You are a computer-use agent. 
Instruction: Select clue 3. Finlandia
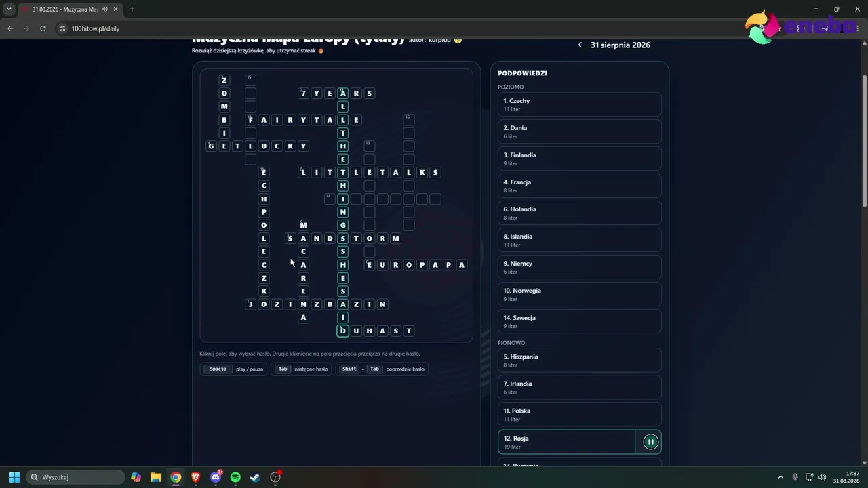(x=580, y=159)
